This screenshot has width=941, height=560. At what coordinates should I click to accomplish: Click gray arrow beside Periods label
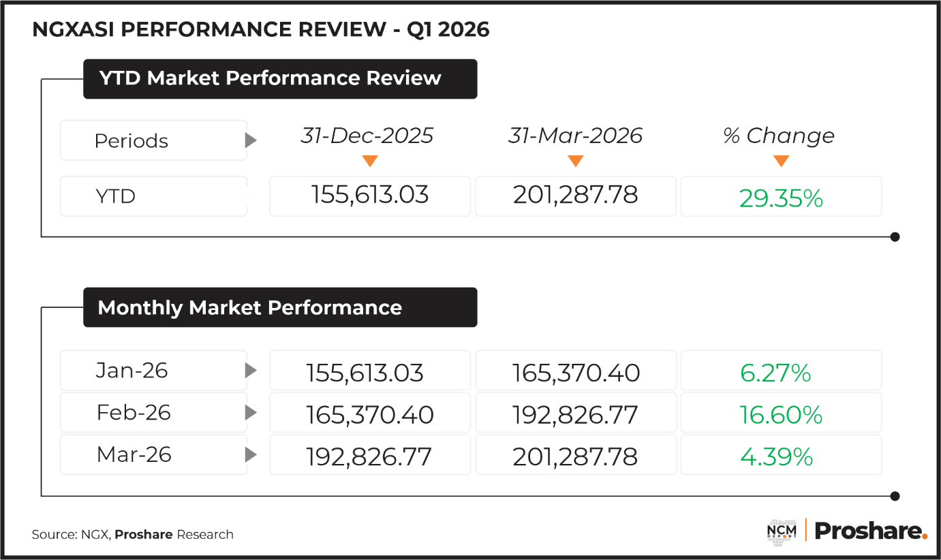[251, 141]
